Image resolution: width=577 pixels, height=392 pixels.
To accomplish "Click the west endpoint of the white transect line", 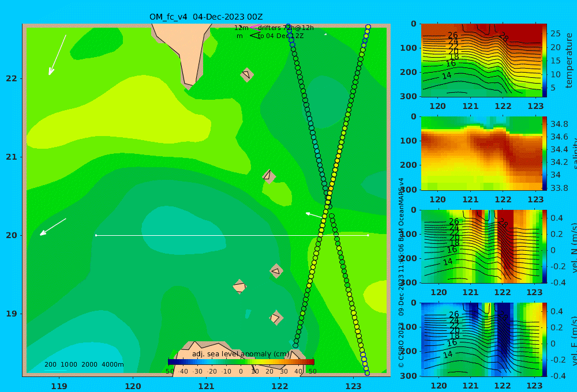I will pyautogui.click(x=96, y=235).
